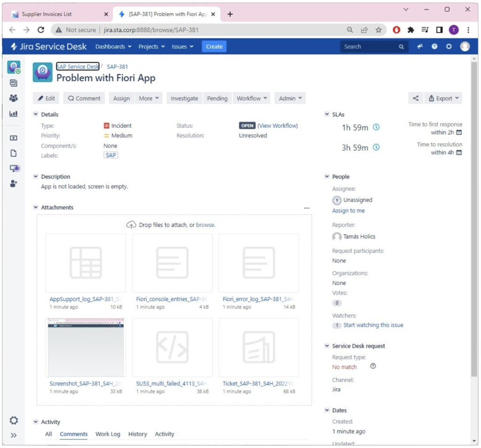Collapse the SLAs section
Screen dimensions: 481x448
327,114
